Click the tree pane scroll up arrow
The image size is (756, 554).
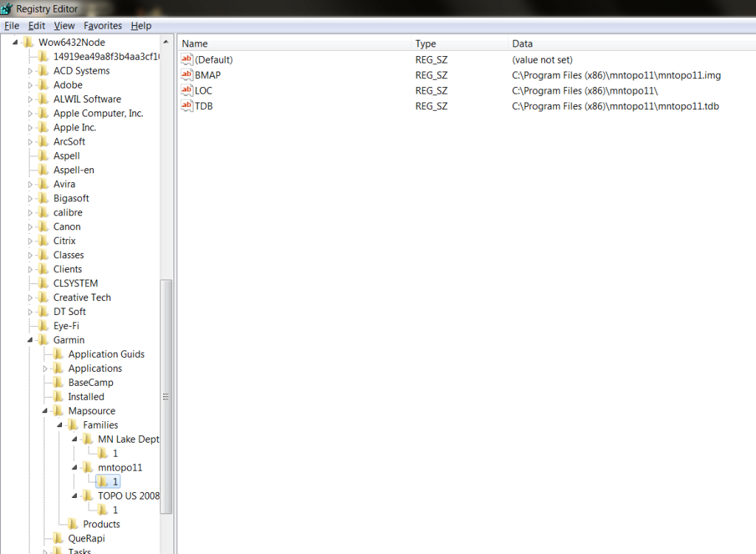(166, 42)
